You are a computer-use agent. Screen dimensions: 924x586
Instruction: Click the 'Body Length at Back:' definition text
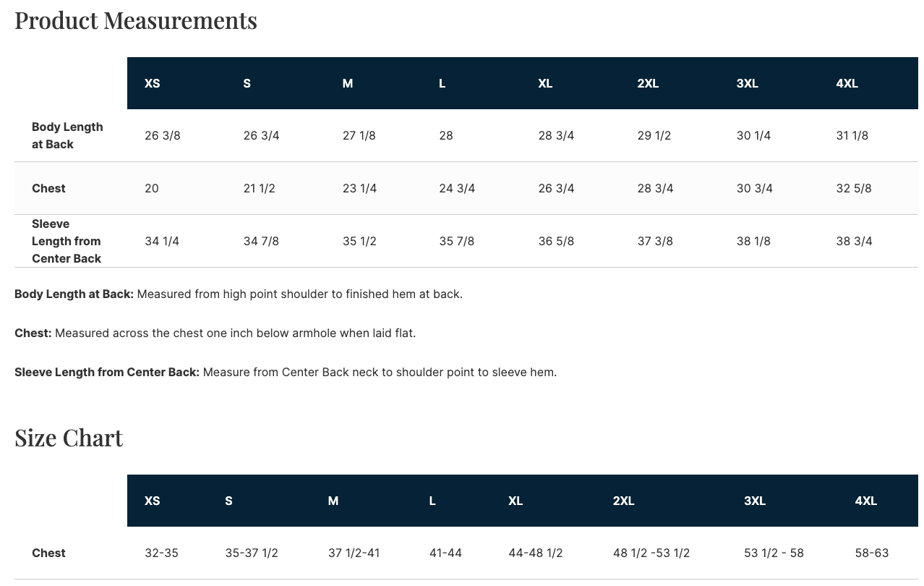(x=74, y=294)
